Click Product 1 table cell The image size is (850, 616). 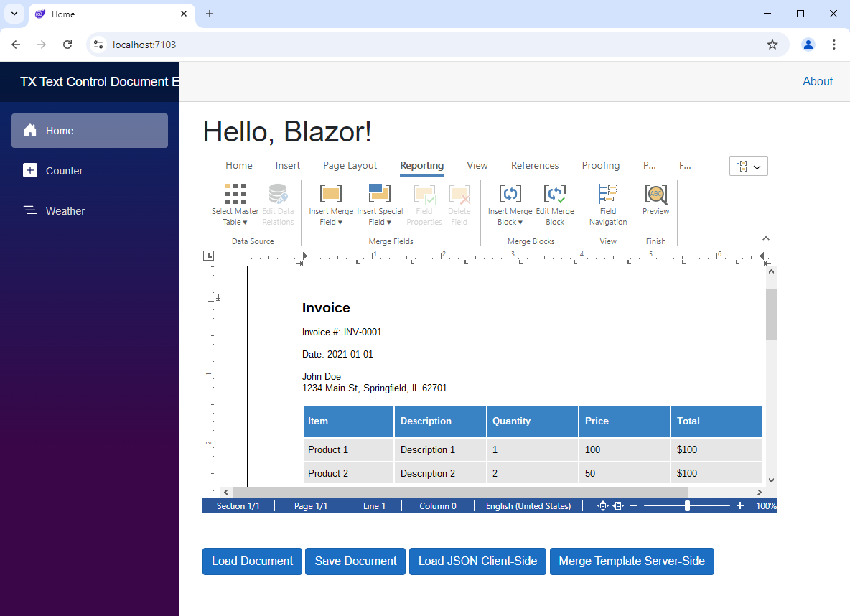coord(348,449)
